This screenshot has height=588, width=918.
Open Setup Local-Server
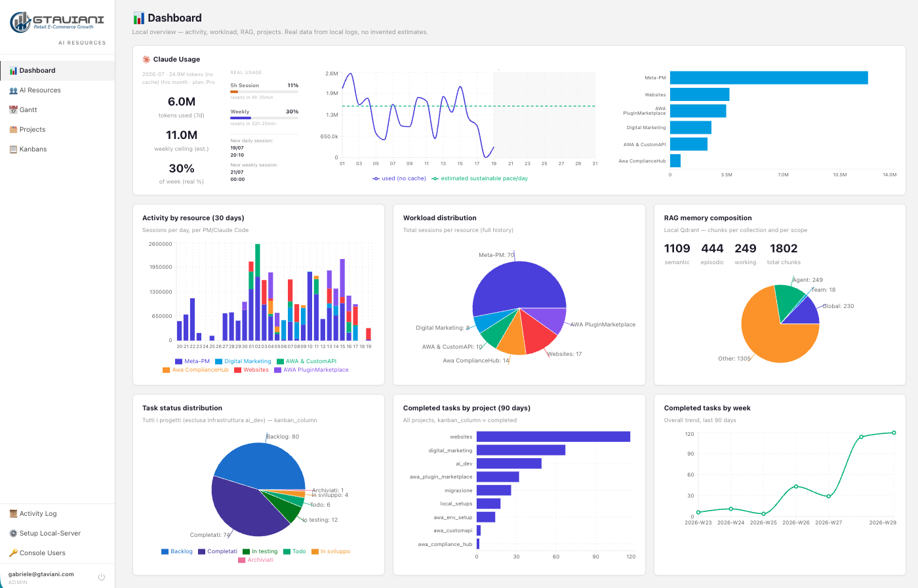click(58, 534)
